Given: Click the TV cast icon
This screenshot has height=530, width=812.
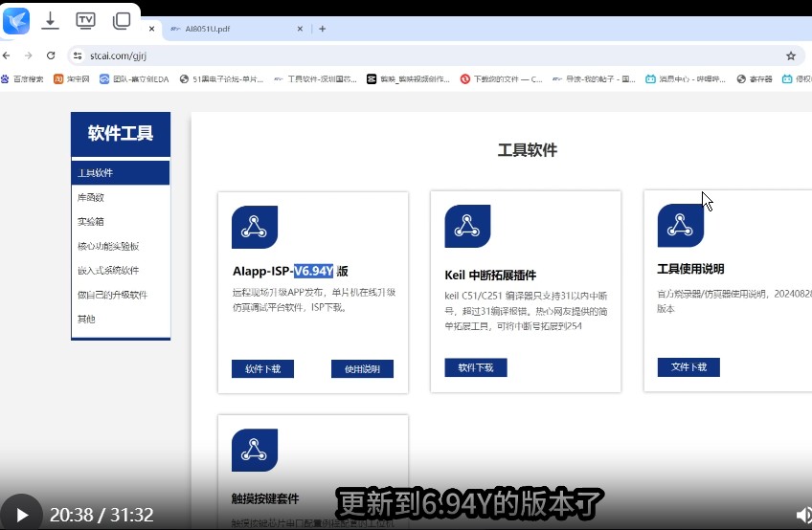Looking at the screenshot, I should [x=85, y=21].
